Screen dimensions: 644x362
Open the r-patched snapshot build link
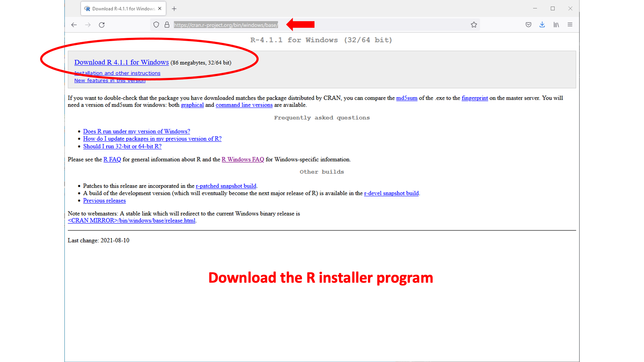click(226, 186)
